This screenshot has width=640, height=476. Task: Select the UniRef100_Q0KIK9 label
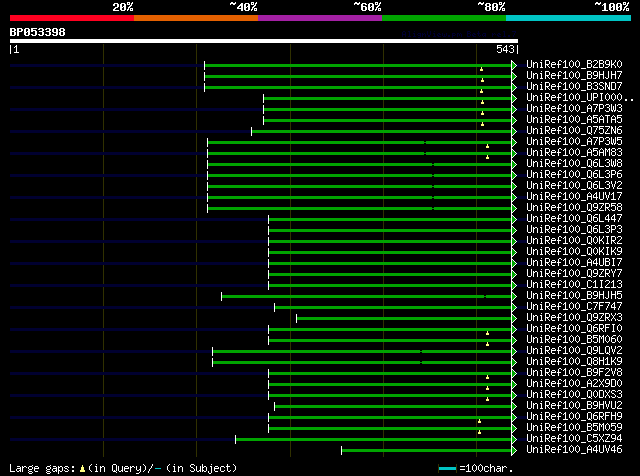point(574,251)
